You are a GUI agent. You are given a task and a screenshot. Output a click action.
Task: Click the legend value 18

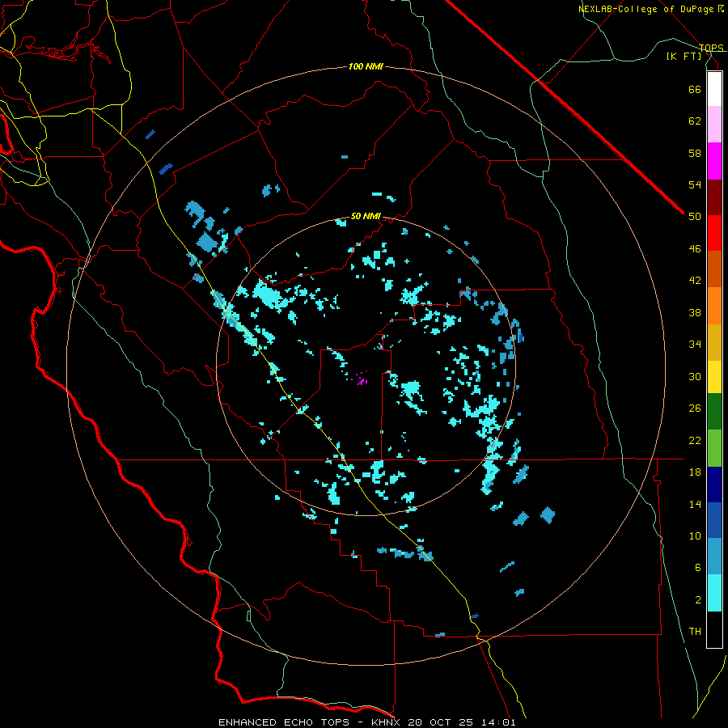(x=695, y=472)
